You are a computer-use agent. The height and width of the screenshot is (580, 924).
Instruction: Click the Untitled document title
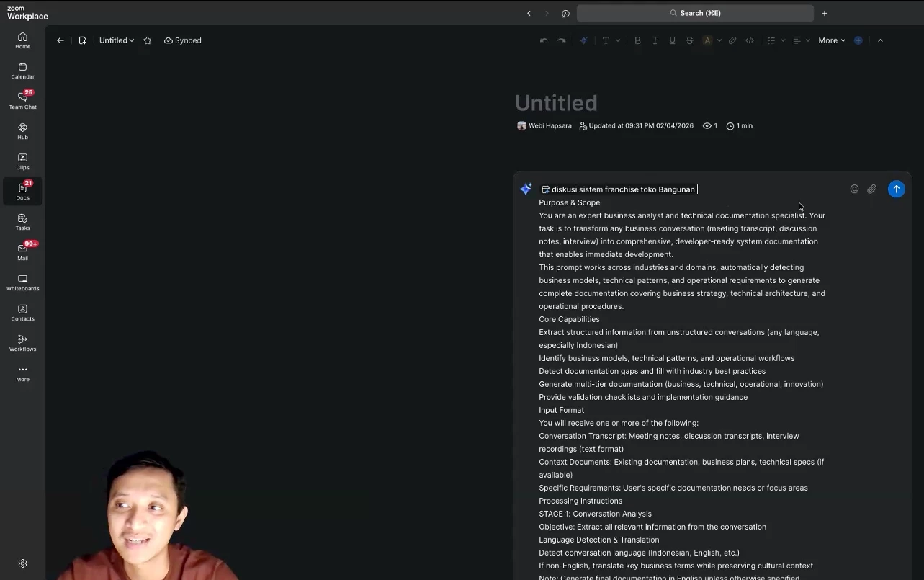click(x=556, y=102)
